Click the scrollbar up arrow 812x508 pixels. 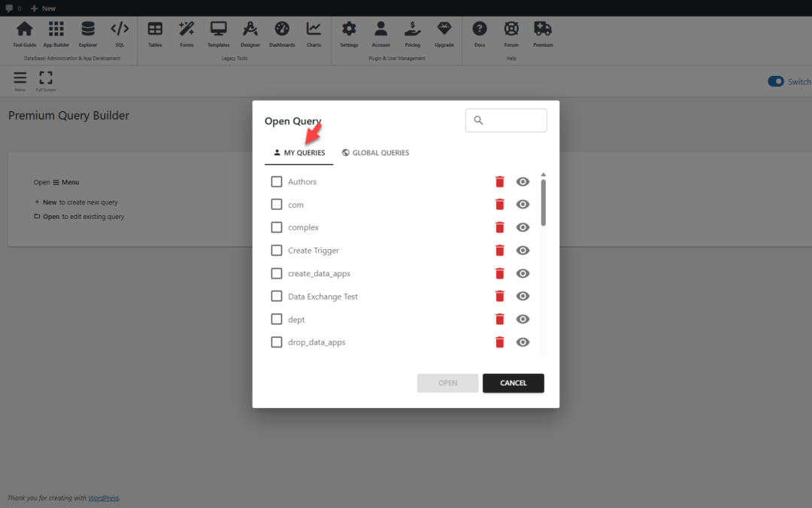[544, 175]
